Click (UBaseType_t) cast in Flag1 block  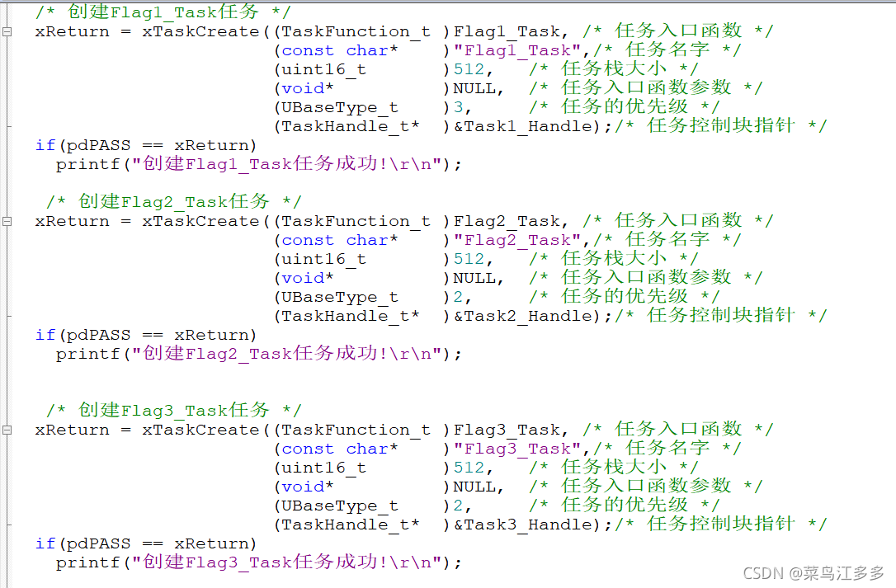[x=361, y=108]
